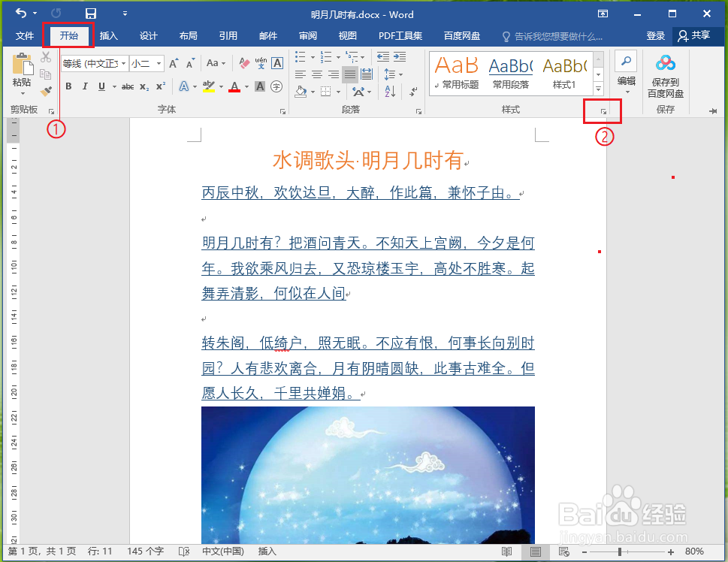Toggle strikethrough formatting
Screen dimensions: 728x562
[128, 87]
